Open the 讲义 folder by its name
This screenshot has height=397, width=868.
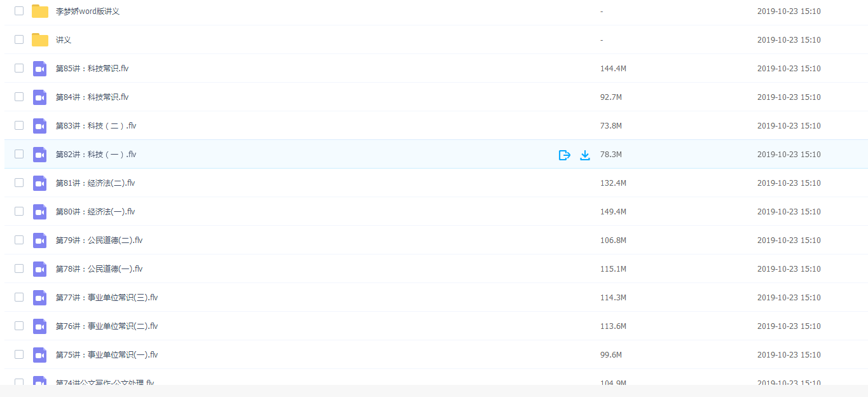point(64,39)
